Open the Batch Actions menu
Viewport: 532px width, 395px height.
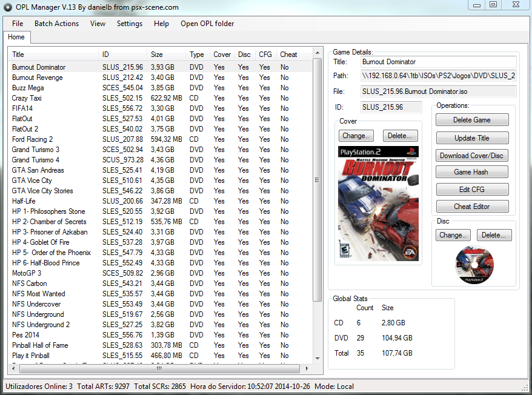[57, 24]
